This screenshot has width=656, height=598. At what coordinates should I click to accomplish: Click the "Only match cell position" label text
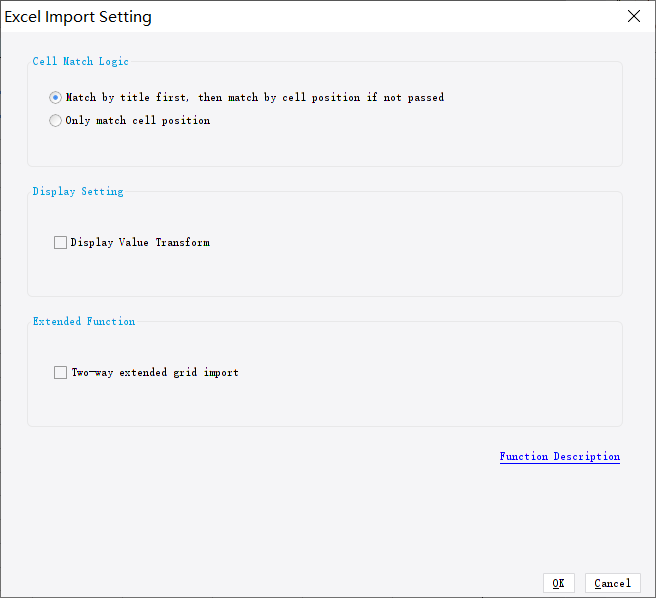[138, 121]
